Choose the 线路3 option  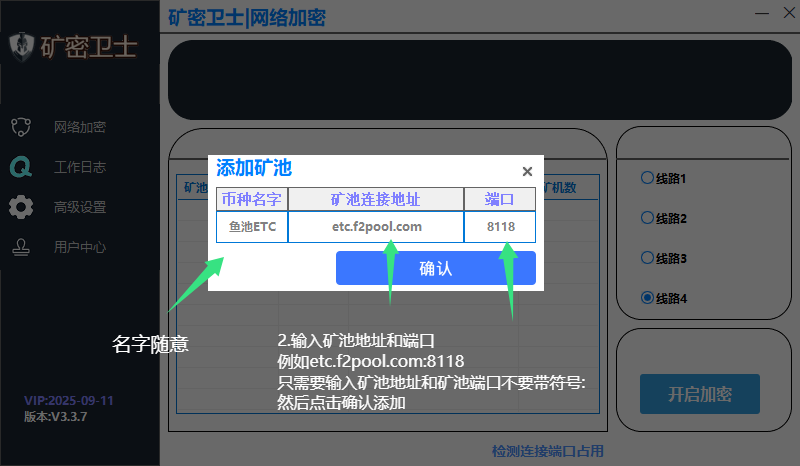coord(647,258)
